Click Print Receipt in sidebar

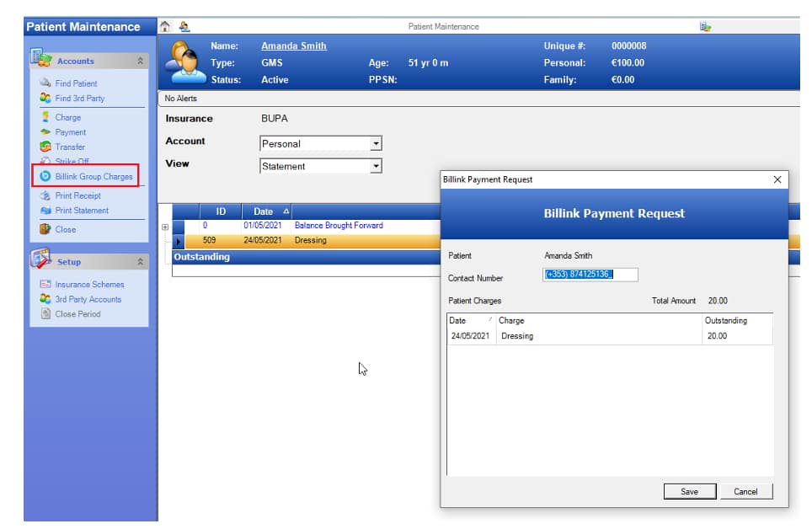pyautogui.click(x=77, y=195)
